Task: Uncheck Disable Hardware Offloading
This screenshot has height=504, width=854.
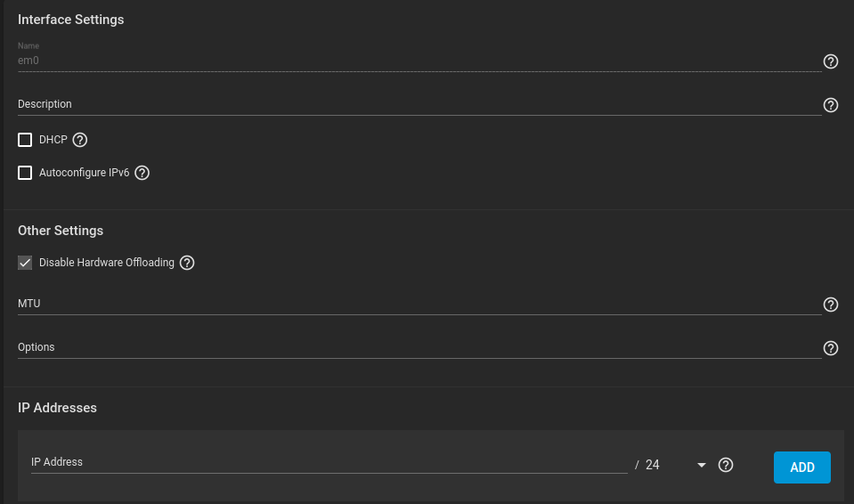Action: point(25,263)
